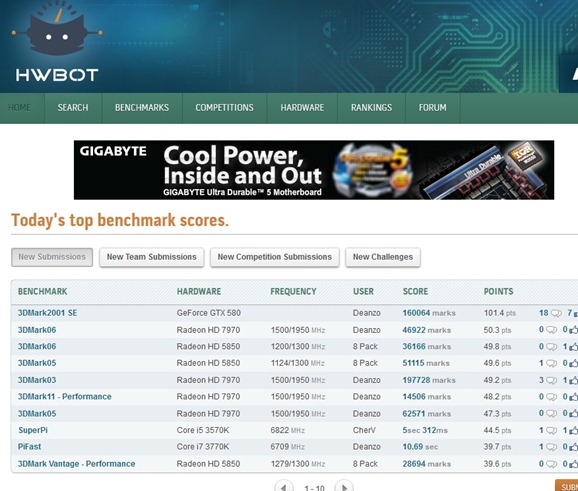The image size is (578, 491).
Task: Open the Competitions nav item
Action: (x=224, y=108)
